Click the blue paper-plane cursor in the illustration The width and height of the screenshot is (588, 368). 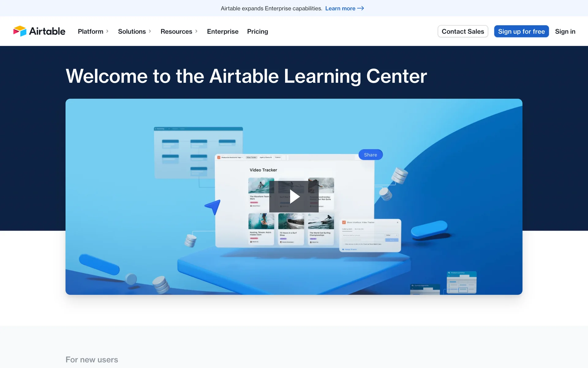[x=213, y=206]
